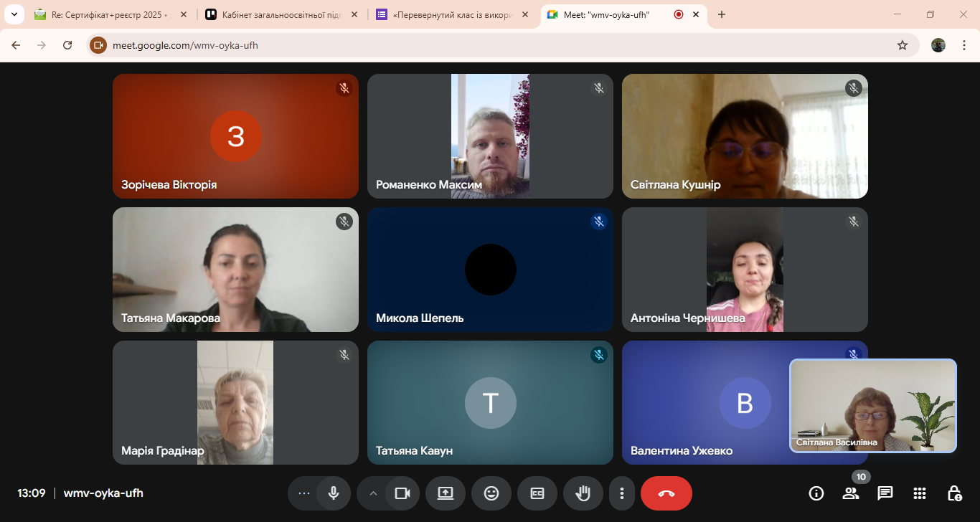Expand video settings chevron beside the camera
This screenshot has height=522, width=980.
[372, 493]
